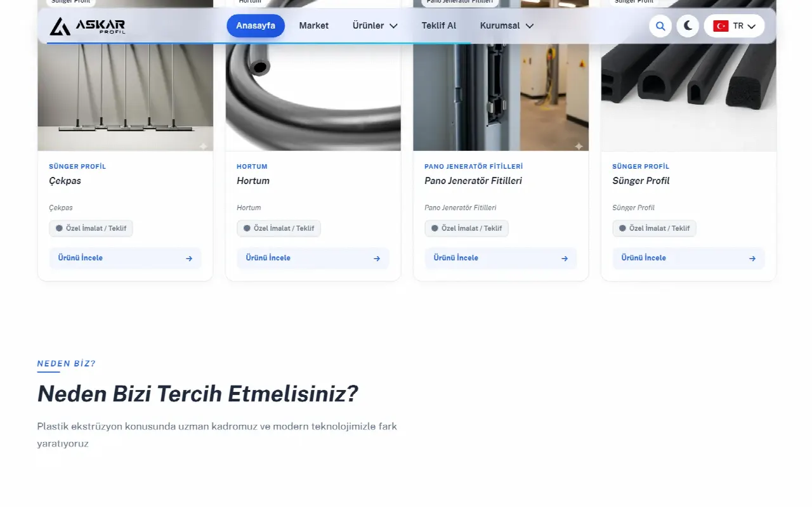
Task: Expand the Kurumsal dropdown menu
Action: [507, 26]
